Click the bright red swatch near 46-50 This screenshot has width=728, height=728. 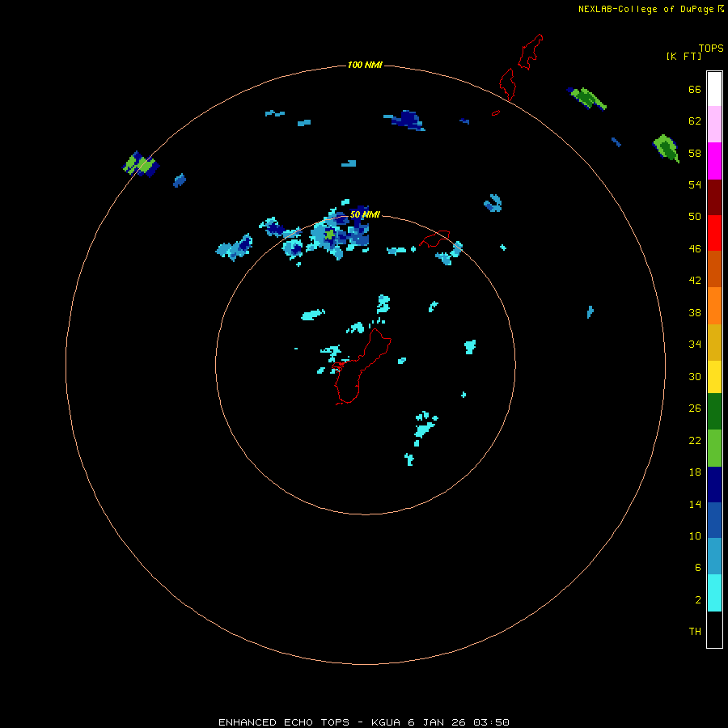coord(714,233)
